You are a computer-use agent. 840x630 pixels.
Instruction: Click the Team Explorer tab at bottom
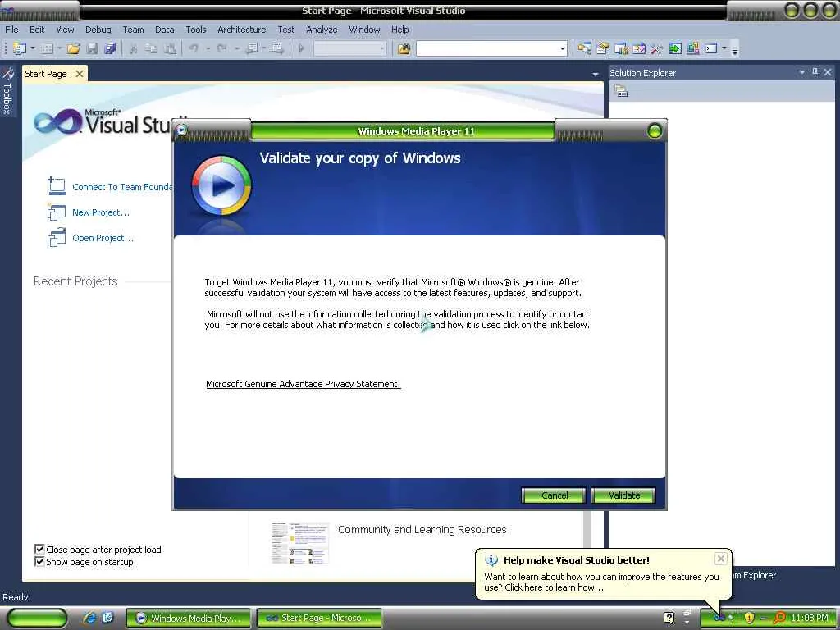(x=755, y=575)
